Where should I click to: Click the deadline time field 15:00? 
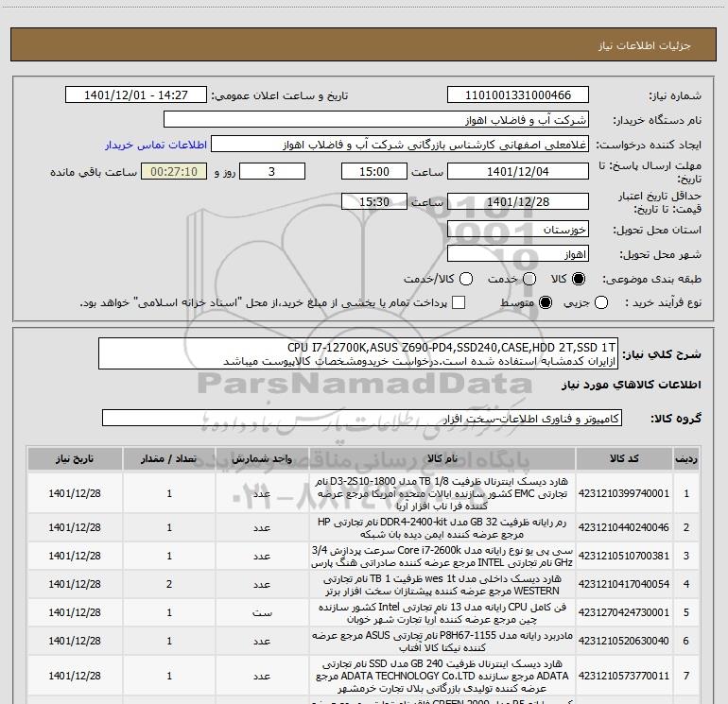coord(374,172)
